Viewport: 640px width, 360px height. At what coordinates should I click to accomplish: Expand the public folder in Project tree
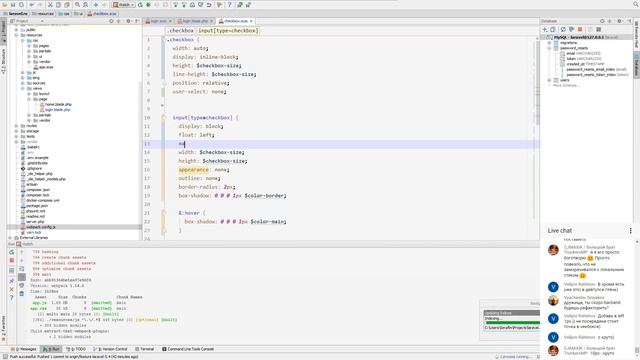coord(16,30)
